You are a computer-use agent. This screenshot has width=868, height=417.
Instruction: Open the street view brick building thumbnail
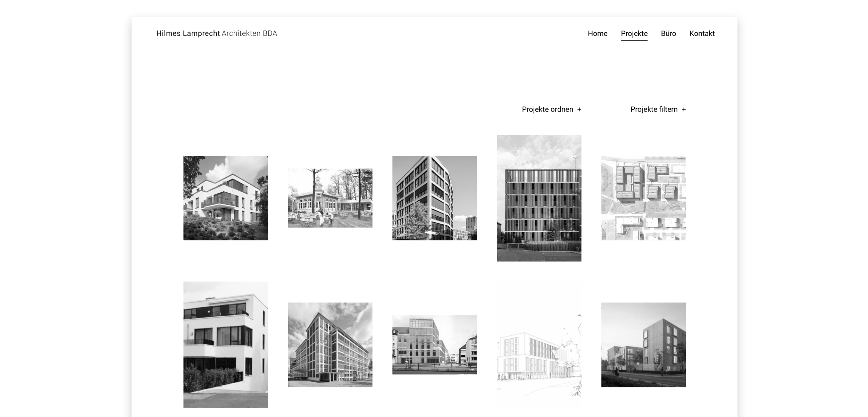point(435,345)
